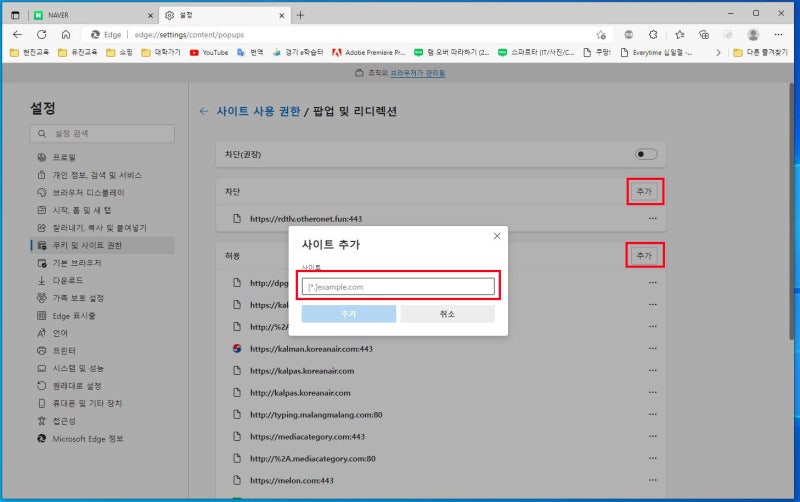This screenshot has width=800, height=502.
Task: Open 시작, 홈 및 새 탭 settings
Action: pos(82,210)
